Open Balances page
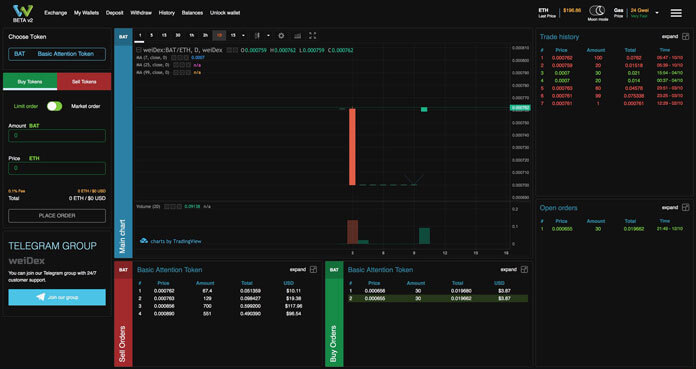The image size is (696, 369). pyautogui.click(x=192, y=13)
